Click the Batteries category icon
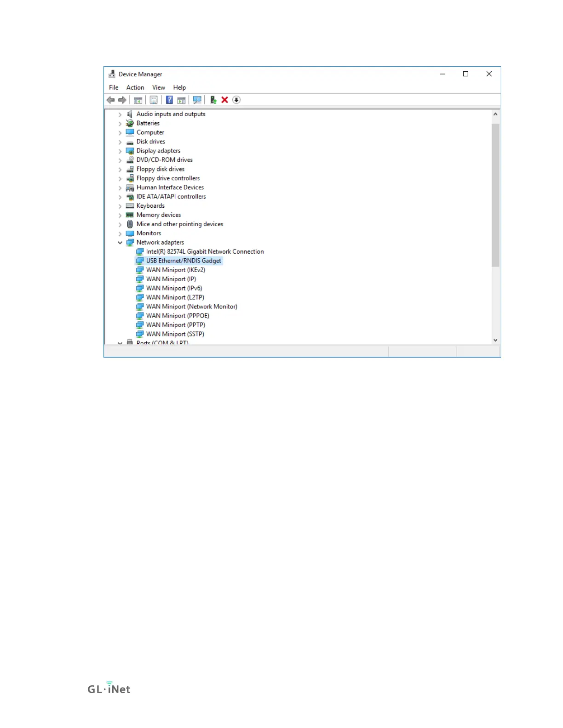 (x=130, y=123)
